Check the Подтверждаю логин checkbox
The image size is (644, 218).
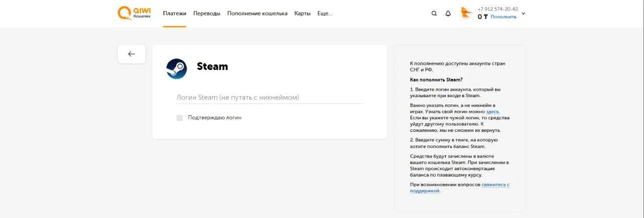tap(180, 118)
